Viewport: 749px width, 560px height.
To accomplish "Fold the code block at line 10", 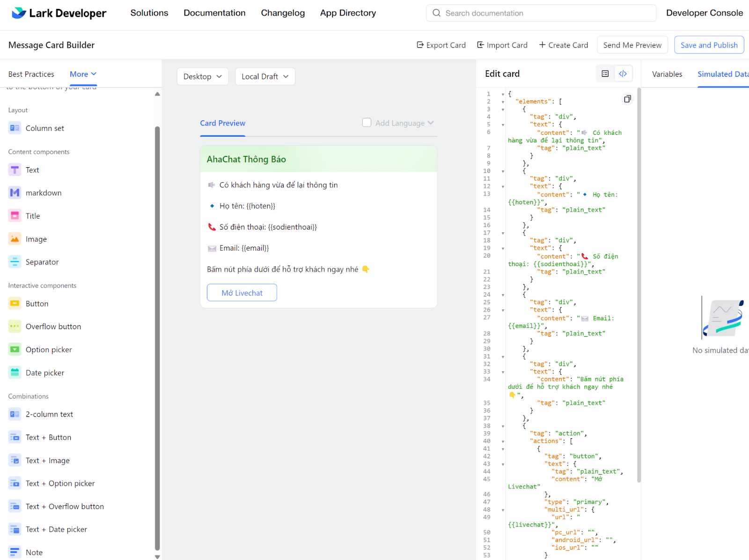I will [503, 171].
